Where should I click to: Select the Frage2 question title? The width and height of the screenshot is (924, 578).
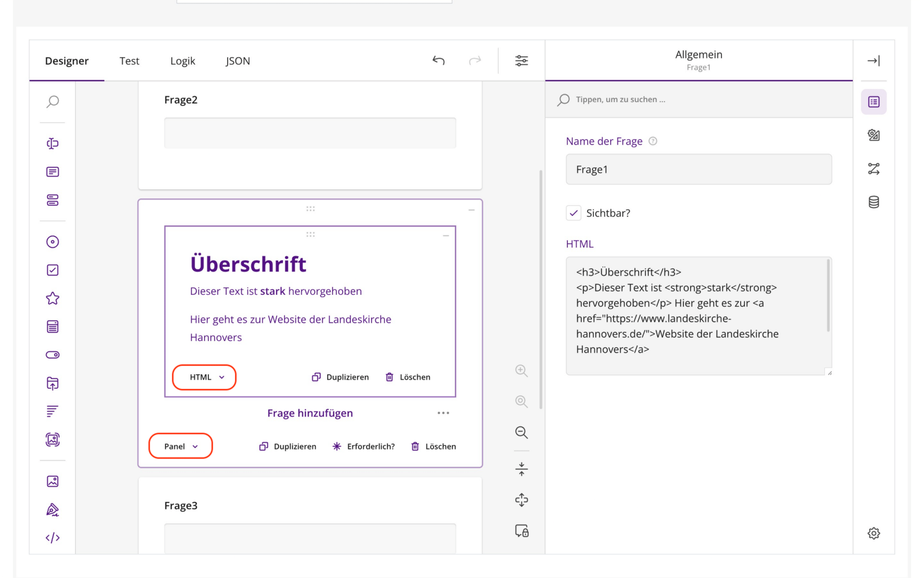tap(181, 100)
